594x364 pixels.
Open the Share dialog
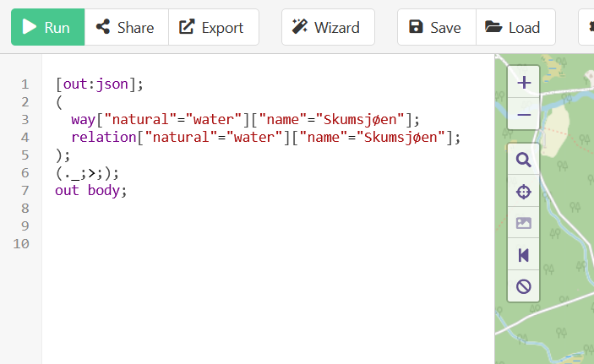pos(127,27)
